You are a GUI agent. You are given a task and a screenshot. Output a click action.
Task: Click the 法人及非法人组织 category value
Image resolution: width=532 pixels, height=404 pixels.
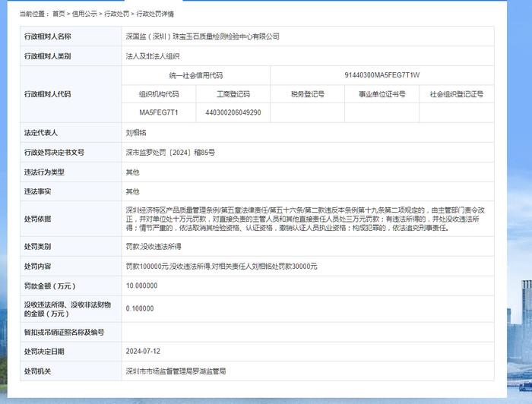153,56
